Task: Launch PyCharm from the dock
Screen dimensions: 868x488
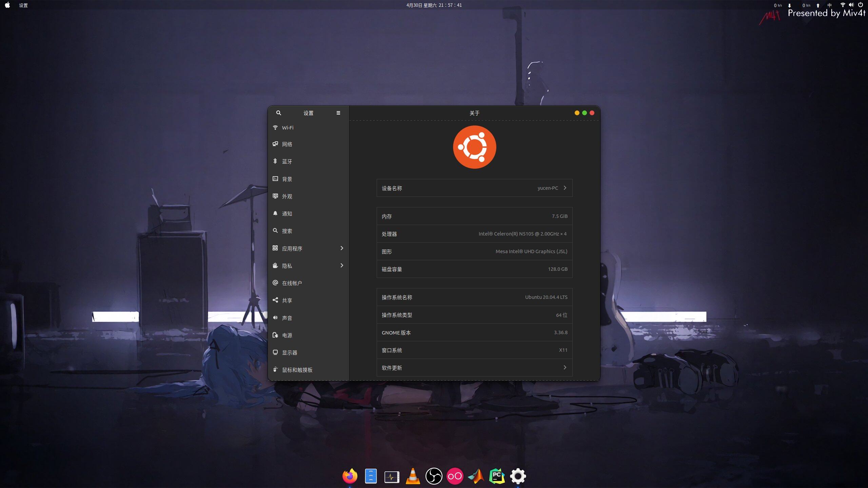Action: tap(497, 476)
